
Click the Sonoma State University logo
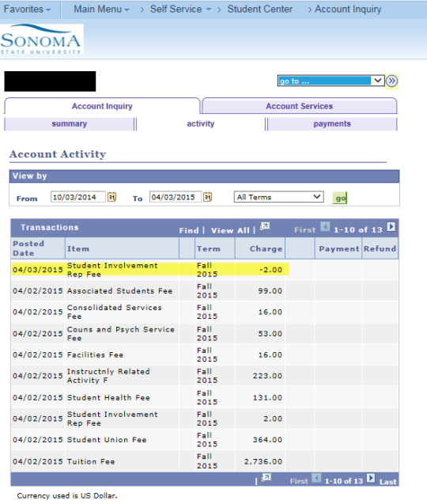(x=41, y=40)
